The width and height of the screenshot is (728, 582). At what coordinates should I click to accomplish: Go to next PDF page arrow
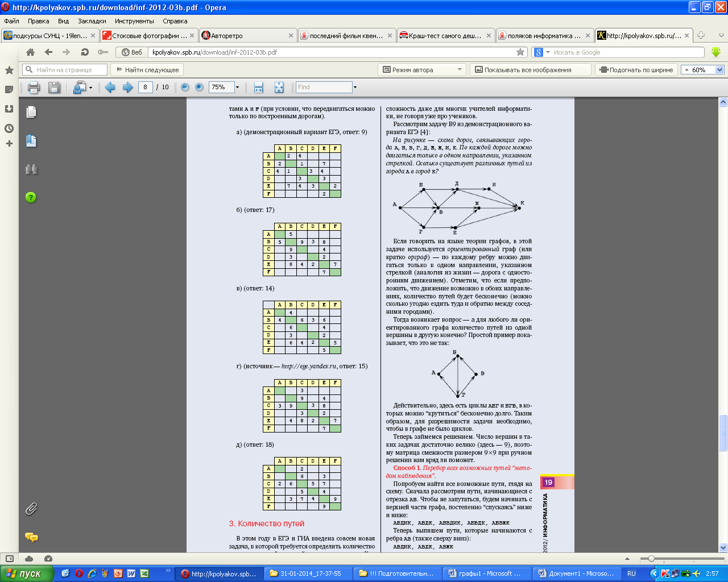coord(128,88)
